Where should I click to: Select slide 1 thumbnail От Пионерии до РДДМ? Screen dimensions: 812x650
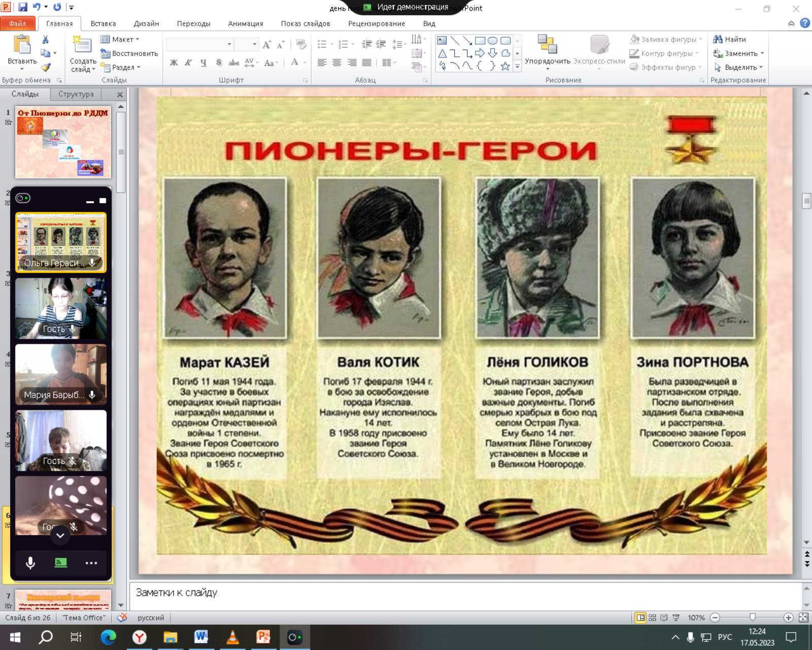tap(63, 142)
